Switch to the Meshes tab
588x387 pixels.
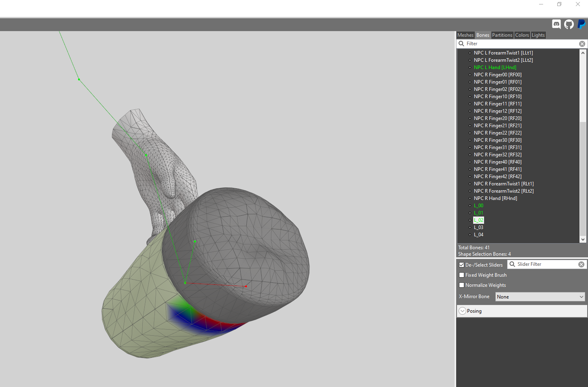(x=465, y=35)
